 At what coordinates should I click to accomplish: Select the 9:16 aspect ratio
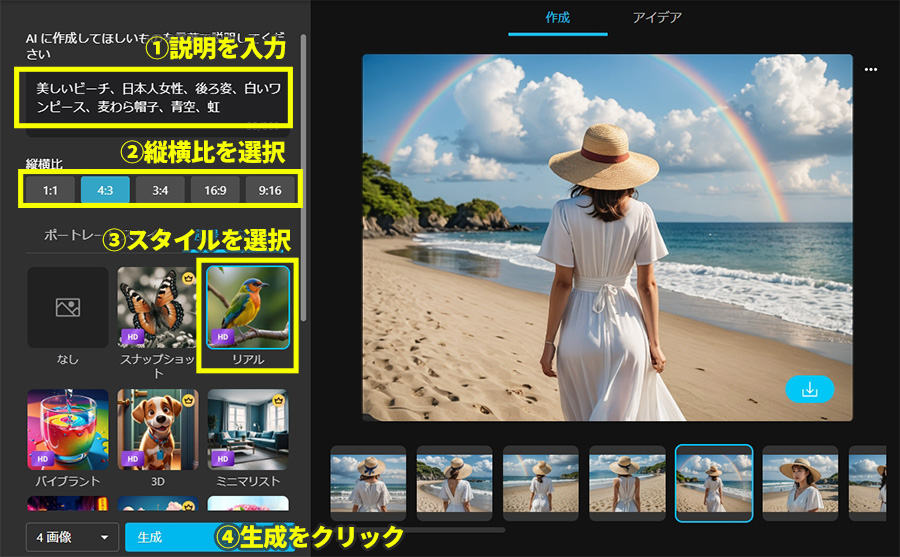270,190
